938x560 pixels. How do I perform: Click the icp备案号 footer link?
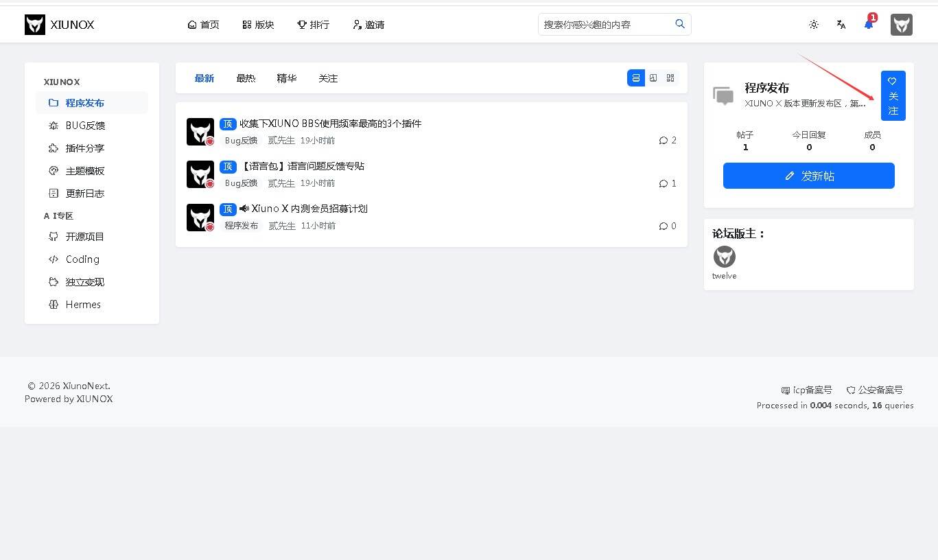[807, 390]
